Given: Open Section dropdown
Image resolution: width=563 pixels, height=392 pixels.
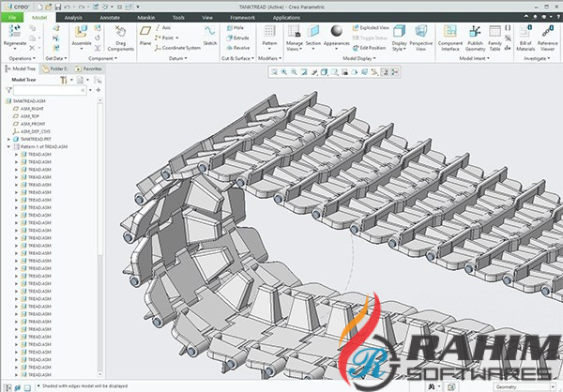Looking at the screenshot, I should tap(313, 49).
